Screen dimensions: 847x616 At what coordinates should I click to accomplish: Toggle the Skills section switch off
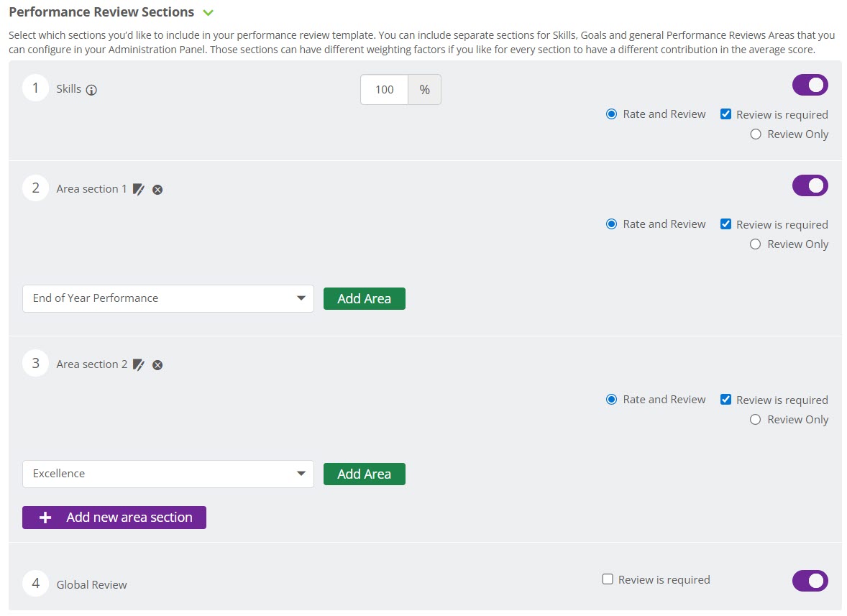tap(810, 86)
